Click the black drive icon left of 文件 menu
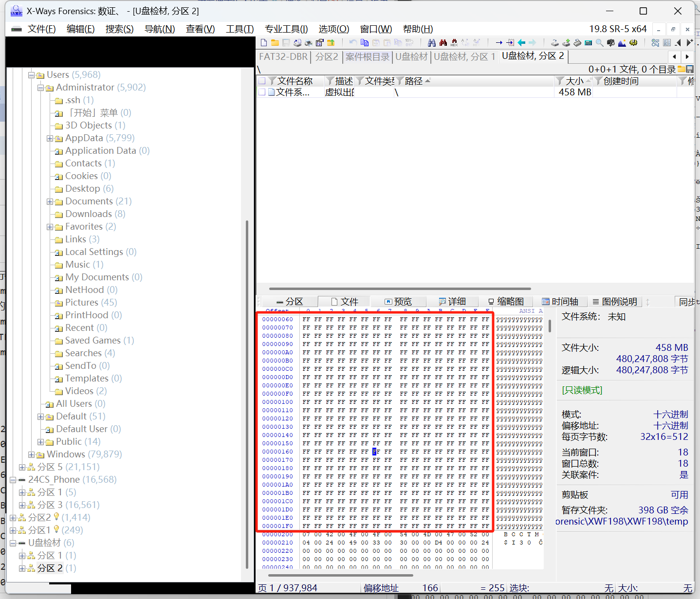This screenshot has width=700, height=599. [17, 29]
